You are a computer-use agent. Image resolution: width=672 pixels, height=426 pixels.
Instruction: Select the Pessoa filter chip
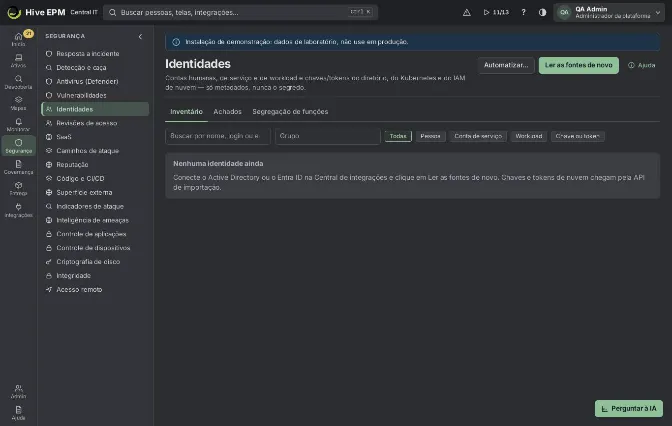[430, 136]
